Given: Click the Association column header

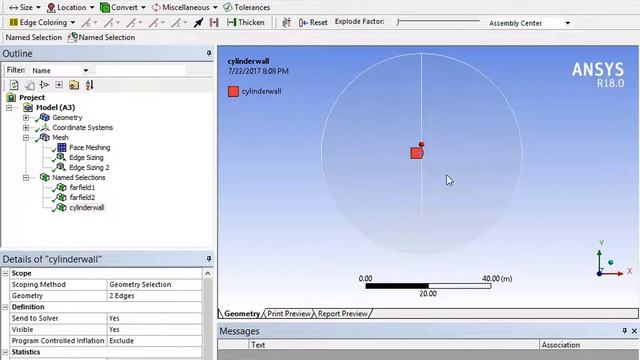Looking at the screenshot, I should point(589,345).
